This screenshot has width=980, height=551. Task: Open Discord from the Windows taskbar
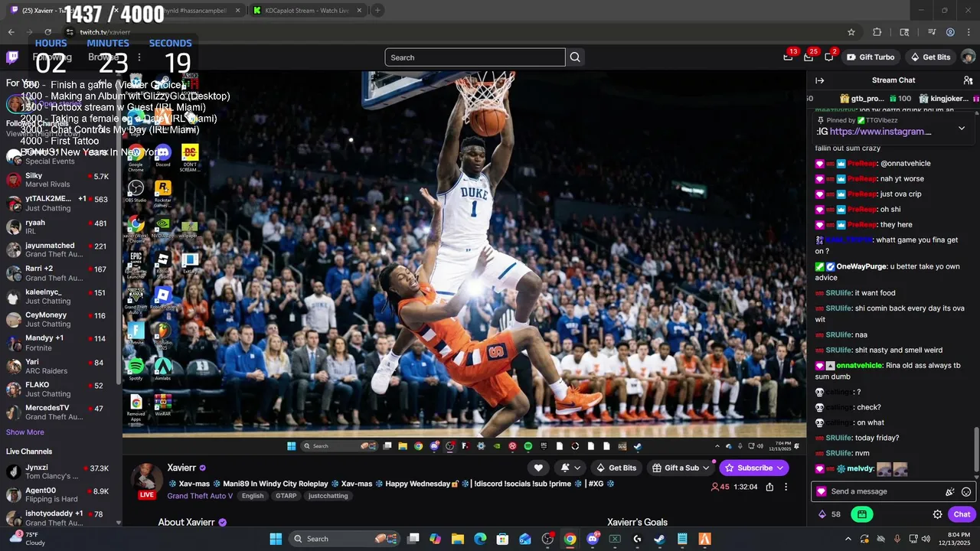point(593,539)
